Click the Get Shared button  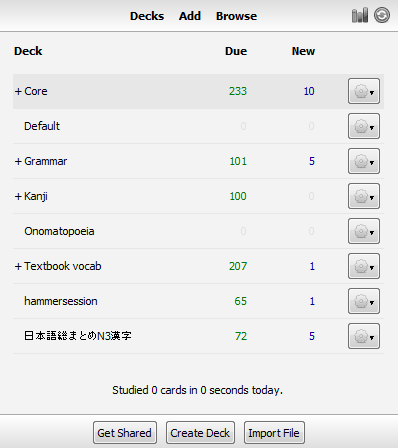(125, 433)
